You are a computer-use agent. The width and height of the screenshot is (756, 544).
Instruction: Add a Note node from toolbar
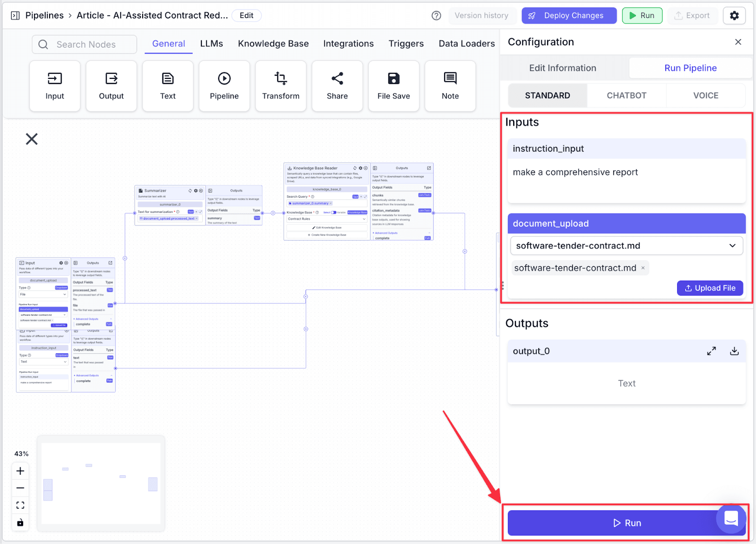[x=450, y=86]
